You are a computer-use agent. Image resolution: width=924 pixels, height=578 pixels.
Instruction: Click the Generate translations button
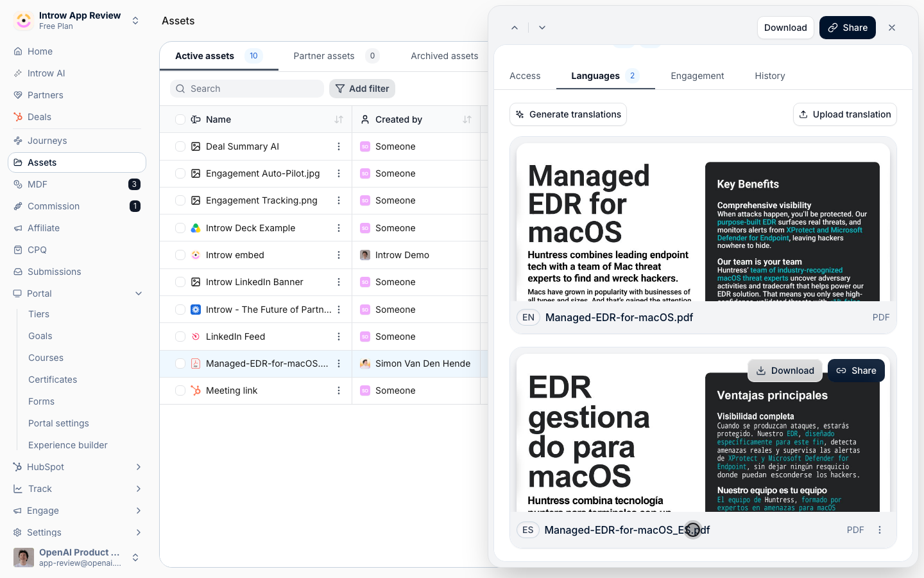pyautogui.click(x=568, y=114)
